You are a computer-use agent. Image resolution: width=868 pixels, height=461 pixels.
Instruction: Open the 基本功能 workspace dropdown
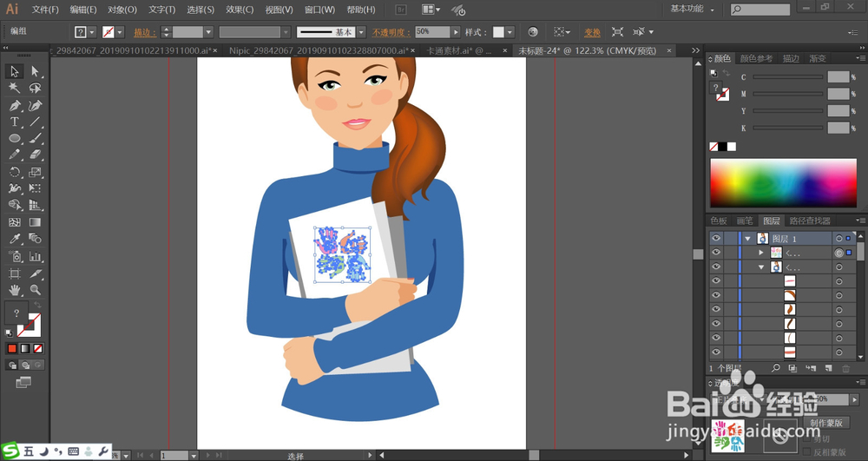(x=693, y=9)
